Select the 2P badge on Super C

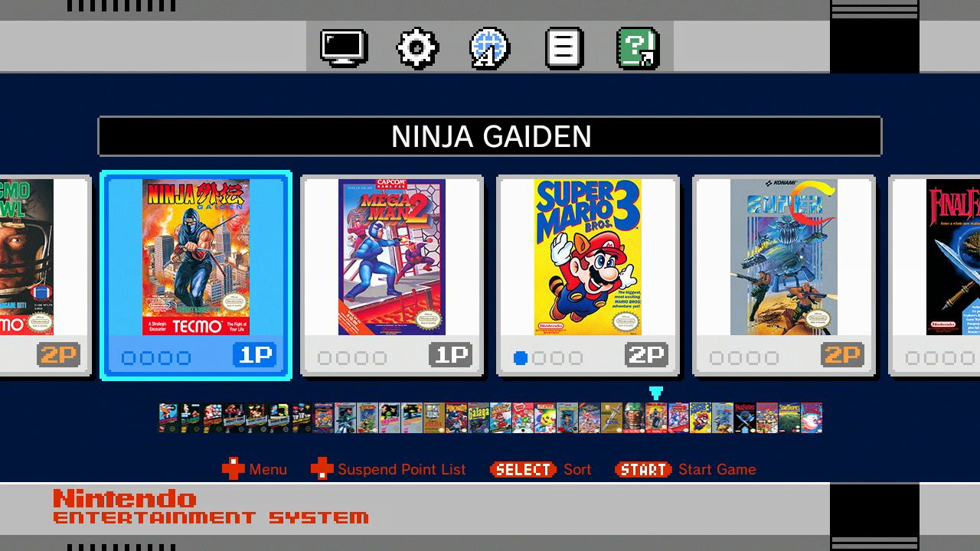click(843, 355)
